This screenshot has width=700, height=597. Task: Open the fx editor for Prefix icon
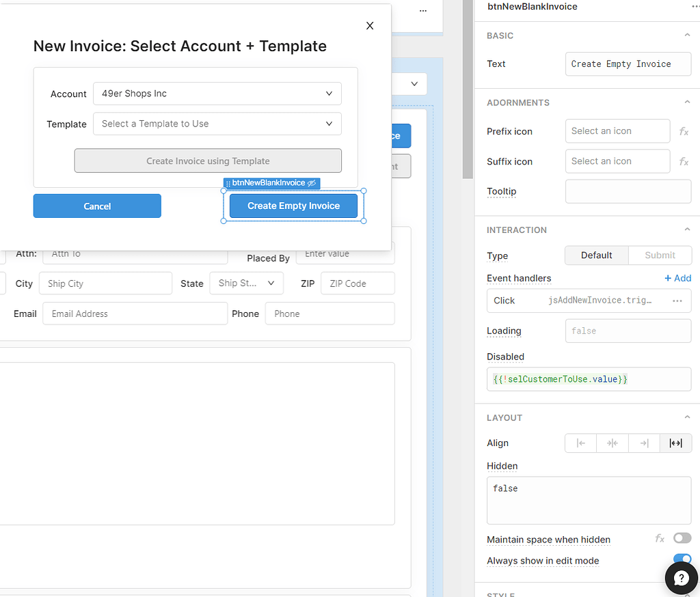coord(684,131)
